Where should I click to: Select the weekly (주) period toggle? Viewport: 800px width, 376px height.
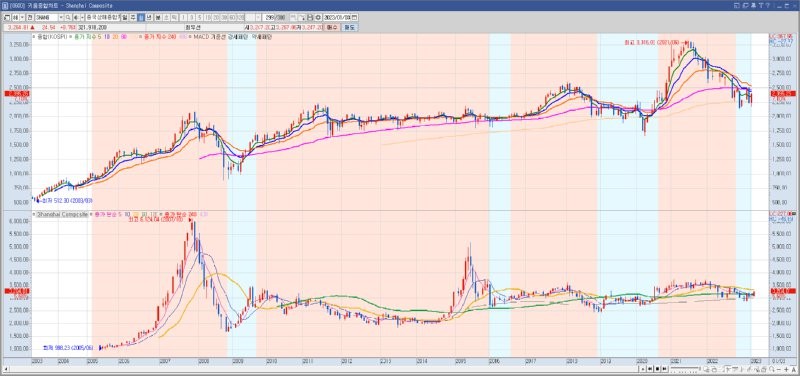[133, 17]
